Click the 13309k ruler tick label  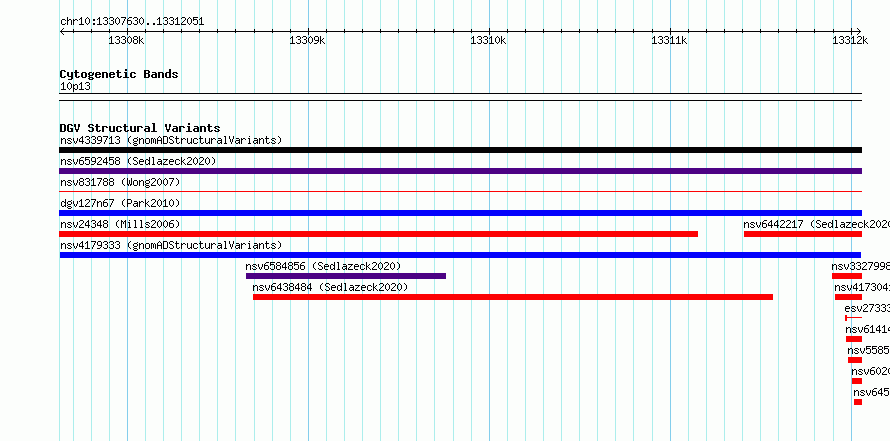pyautogui.click(x=308, y=40)
